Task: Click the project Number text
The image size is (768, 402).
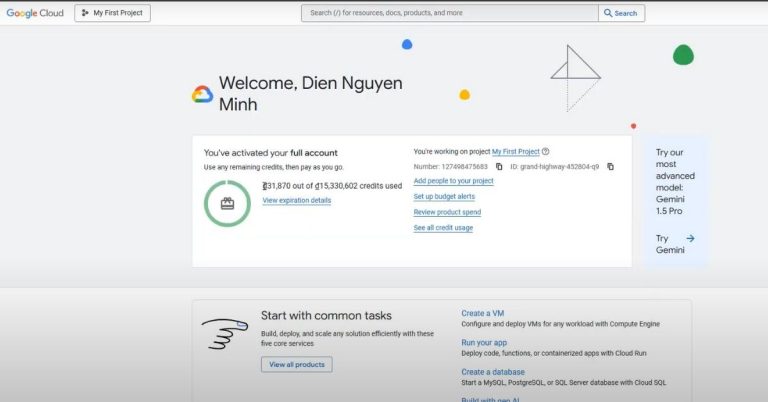Action: [x=451, y=166]
